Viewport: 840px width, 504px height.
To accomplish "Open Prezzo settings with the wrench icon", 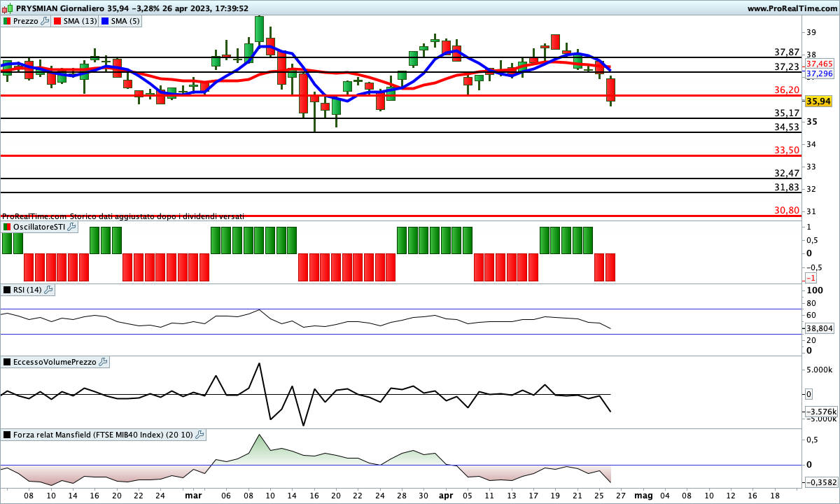I will point(45,21).
